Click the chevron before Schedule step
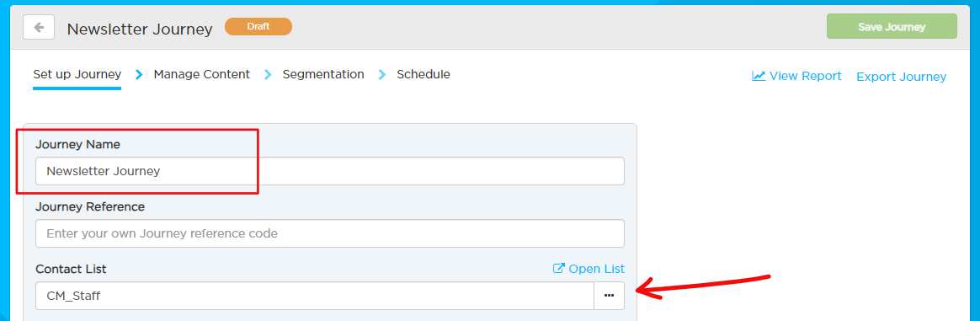Screen dimensions: 980x321 point(381,74)
